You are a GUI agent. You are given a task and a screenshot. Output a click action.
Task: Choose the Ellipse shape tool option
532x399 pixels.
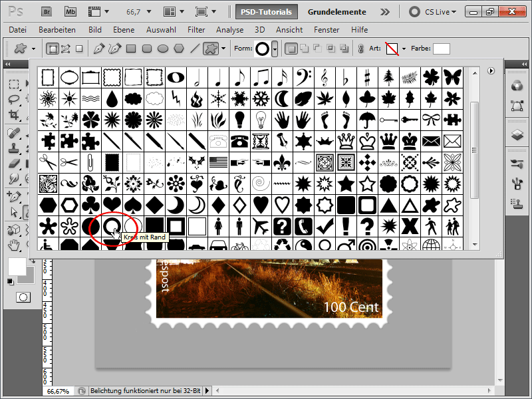[x=163, y=49]
